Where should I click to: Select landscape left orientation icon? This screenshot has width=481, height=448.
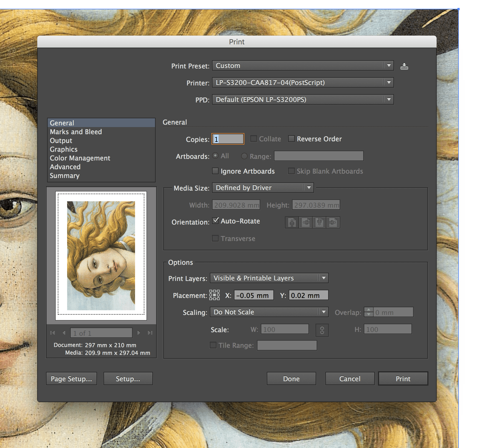pyautogui.click(x=306, y=222)
